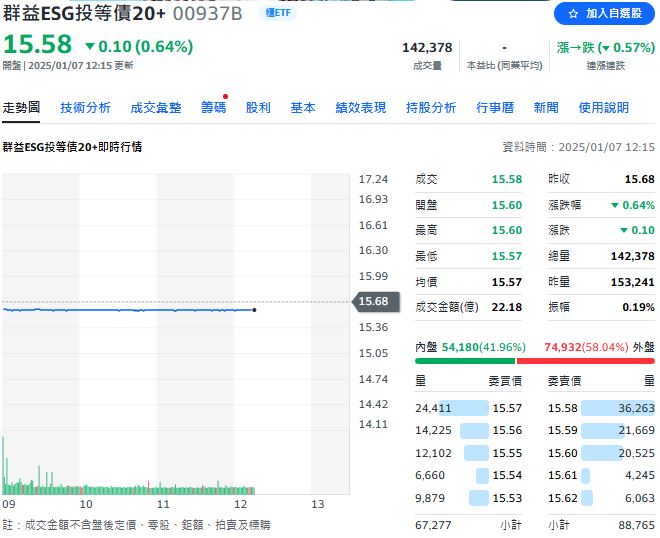
Task: Click the 外盤 volume 74,932(58.04%)
Action: (x=586, y=347)
